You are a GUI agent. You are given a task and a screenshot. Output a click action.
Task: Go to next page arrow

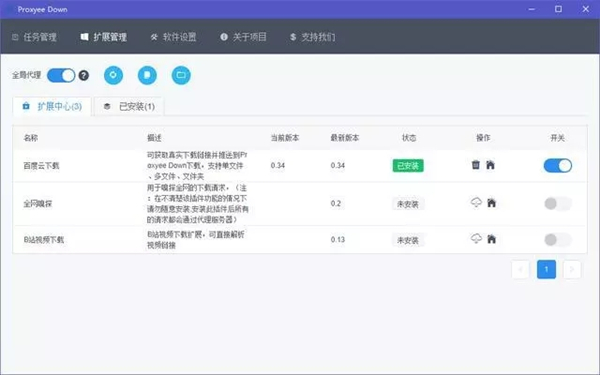[572, 269]
